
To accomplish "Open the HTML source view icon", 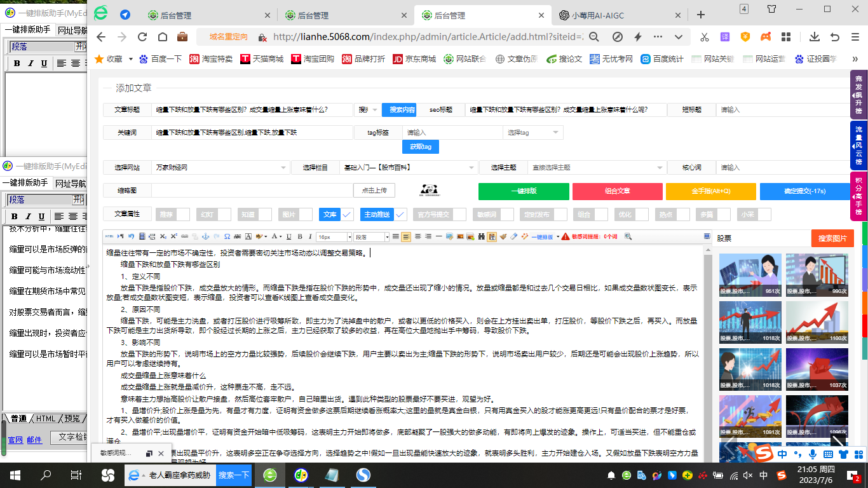I will (x=111, y=236).
